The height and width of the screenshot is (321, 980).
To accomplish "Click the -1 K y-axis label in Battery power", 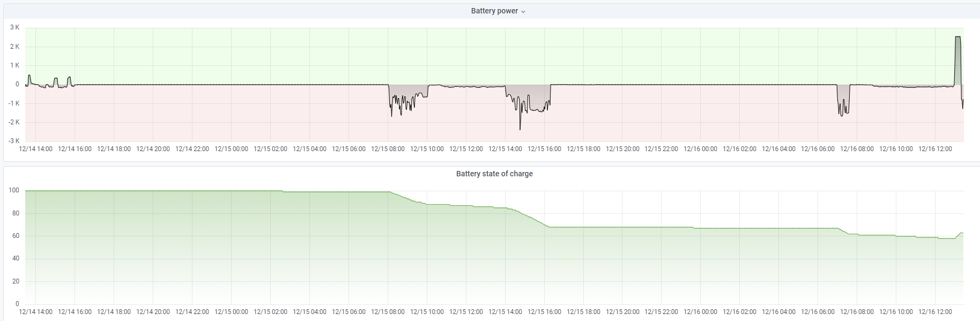I will (13, 103).
